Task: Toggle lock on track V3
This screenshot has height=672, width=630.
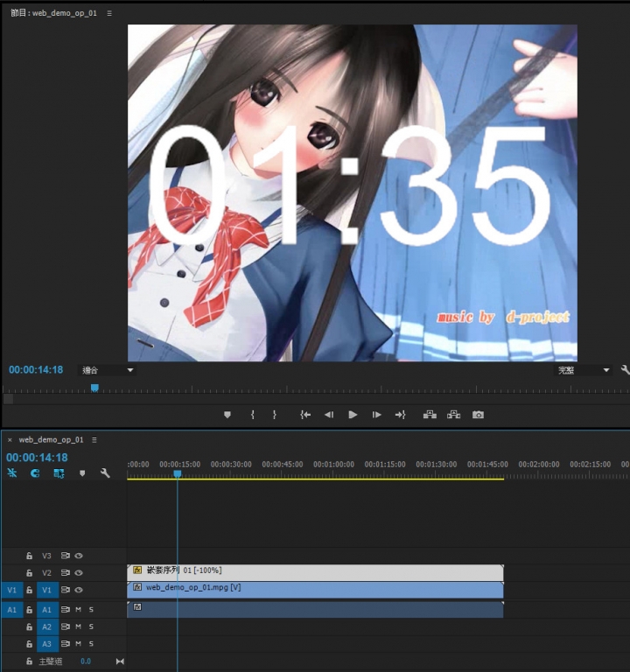Action: click(29, 556)
